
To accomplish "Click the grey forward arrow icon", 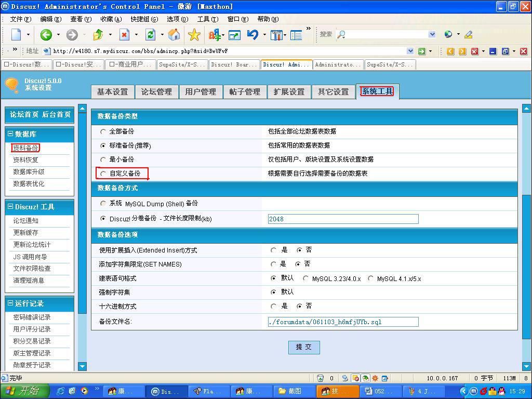I will 72,34.
